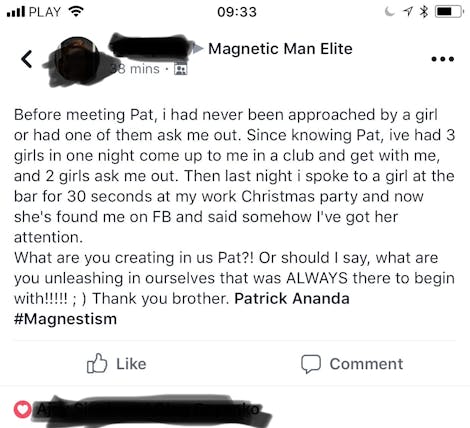This screenshot has height=428, width=470.
Task: Tap the group audience privacy icon
Action: coord(181,69)
